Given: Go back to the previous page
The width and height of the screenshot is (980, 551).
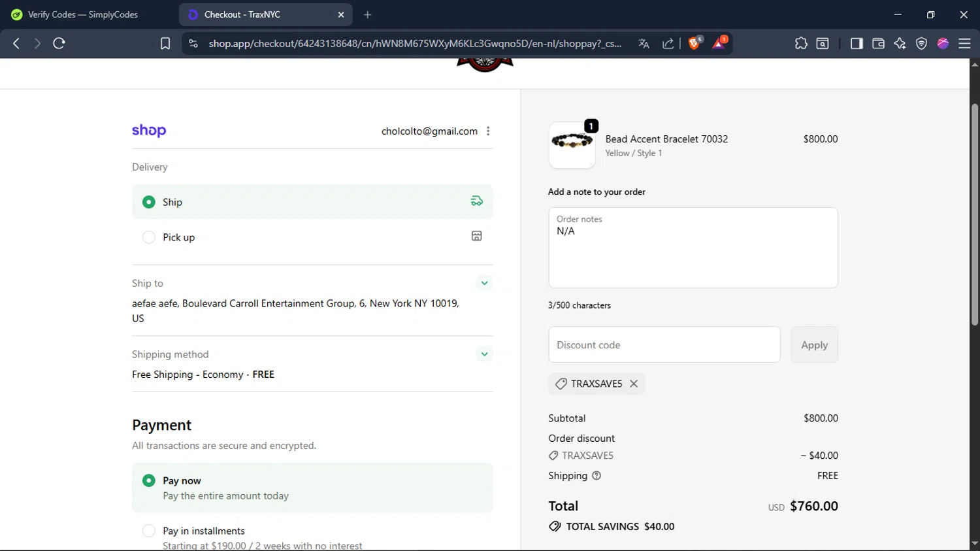Looking at the screenshot, I should click(x=16, y=43).
